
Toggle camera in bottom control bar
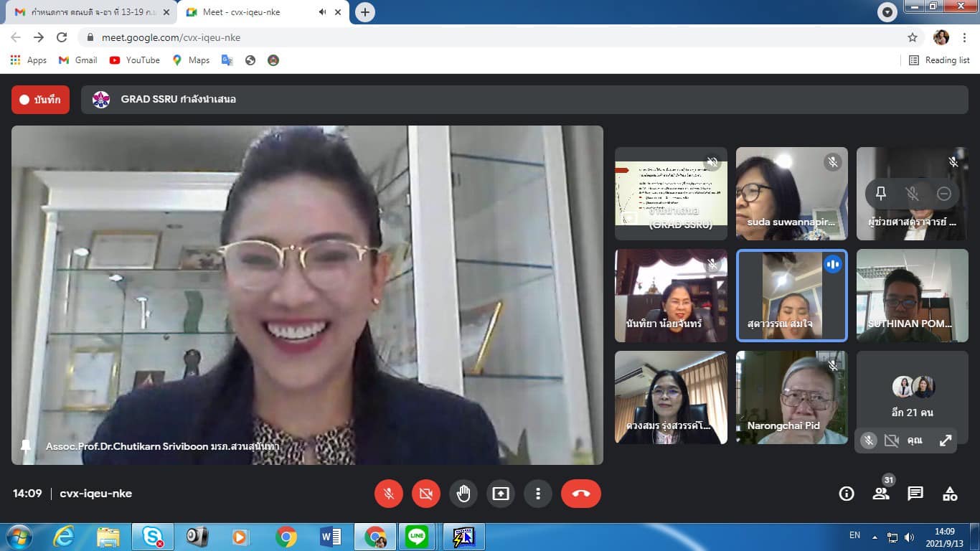(x=426, y=494)
